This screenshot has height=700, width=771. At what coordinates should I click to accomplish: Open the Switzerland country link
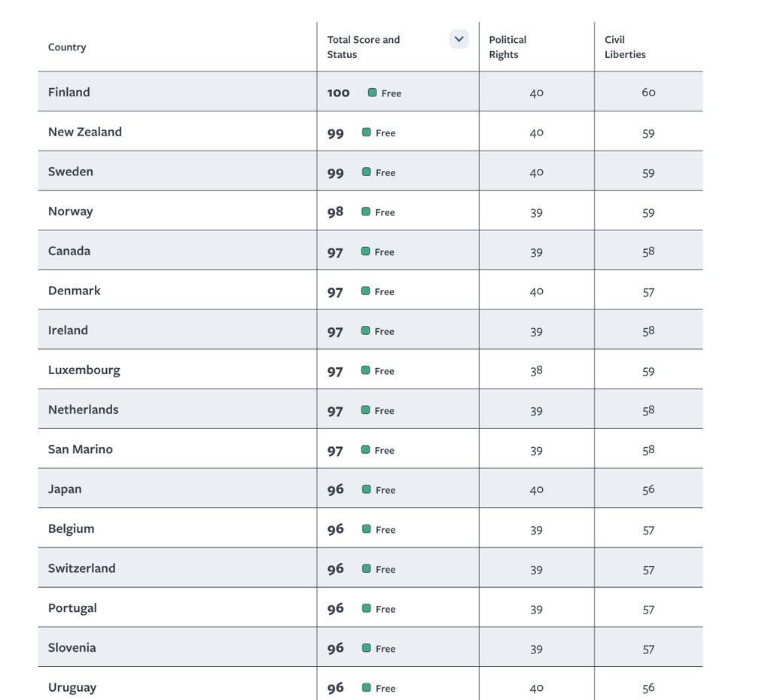click(x=81, y=568)
